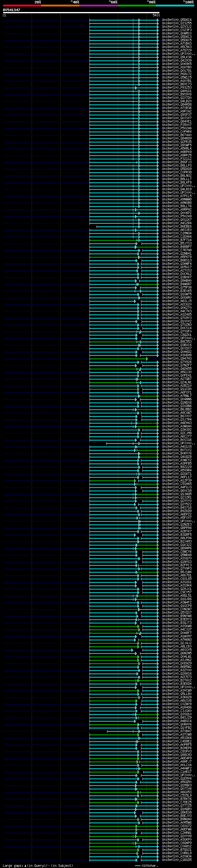This screenshot has width=197, height=868.
Task: Select hit label UniRef100_A9PIA2
Action: (177, 111)
